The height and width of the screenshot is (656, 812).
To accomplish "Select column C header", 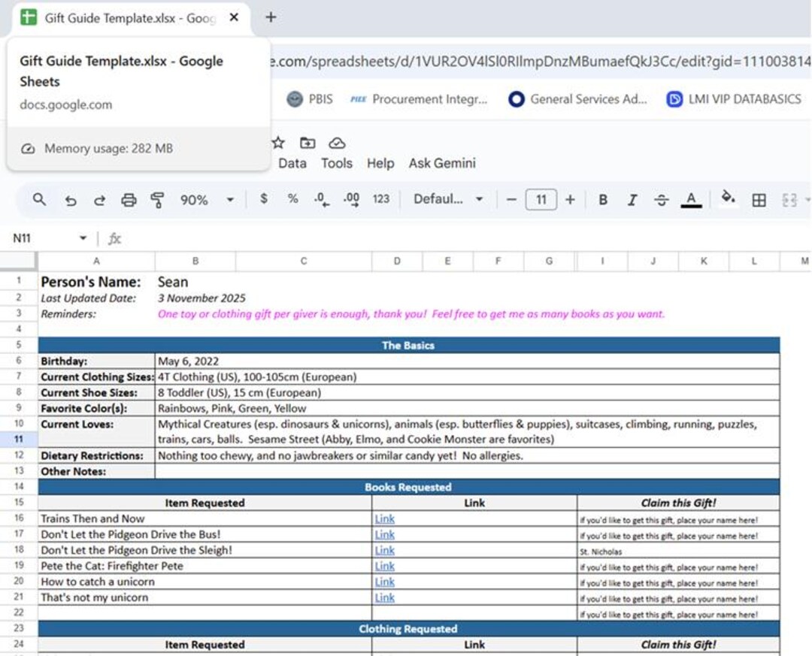I will pos(304,261).
